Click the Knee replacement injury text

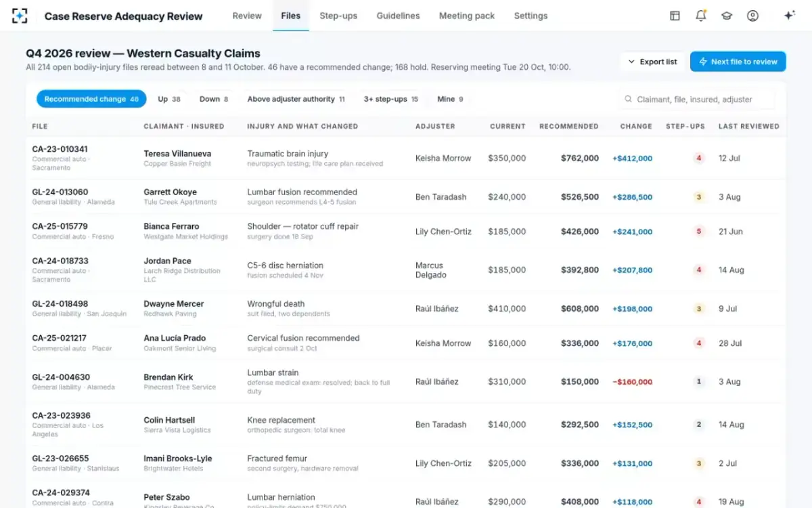pyautogui.click(x=281, y=420)
